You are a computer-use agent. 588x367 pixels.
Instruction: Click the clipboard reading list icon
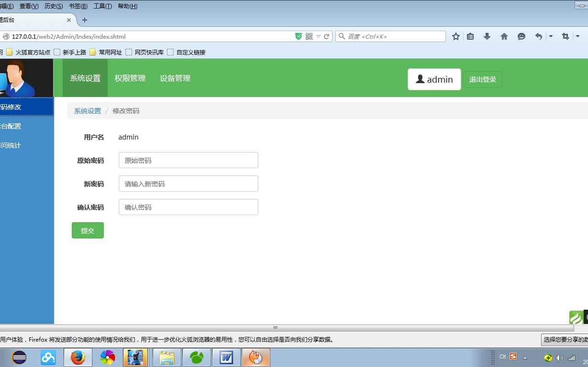pos(471,36)
